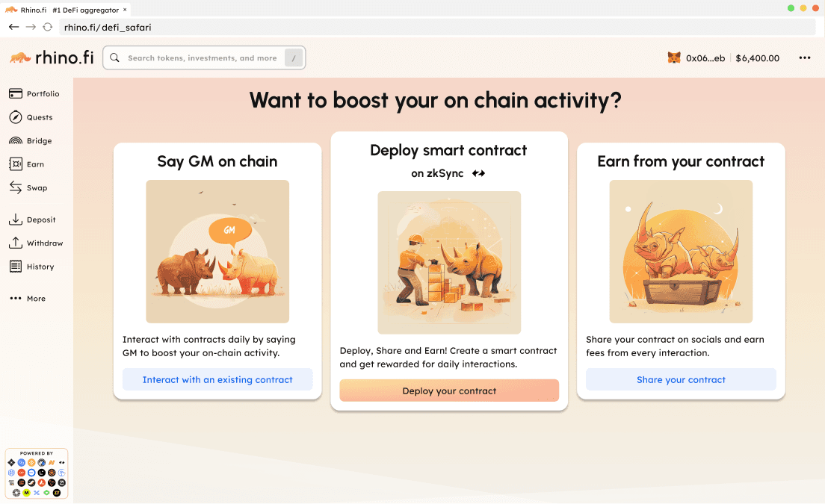Open the Bridge icon in sidebar

point(15,141)
